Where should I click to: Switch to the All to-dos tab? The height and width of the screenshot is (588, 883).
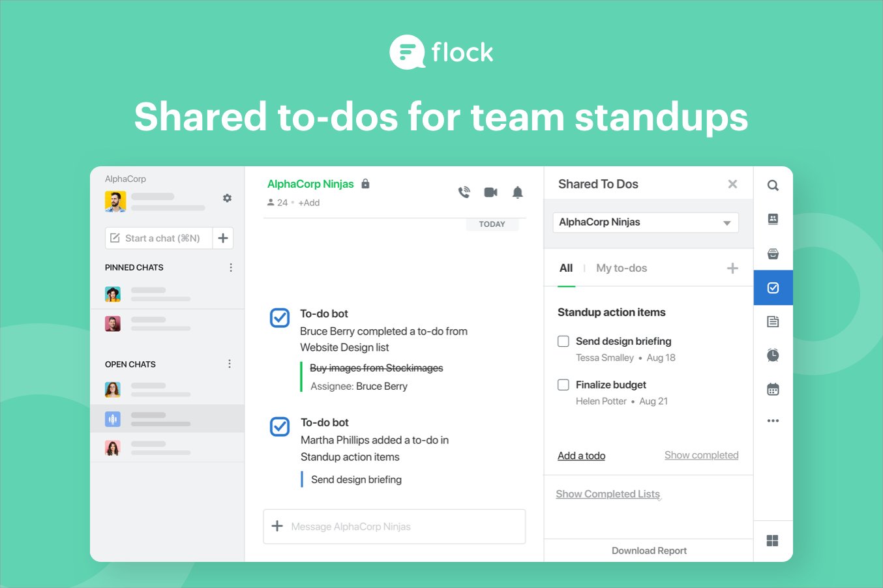pyautogui.click(x=566, y=268)
